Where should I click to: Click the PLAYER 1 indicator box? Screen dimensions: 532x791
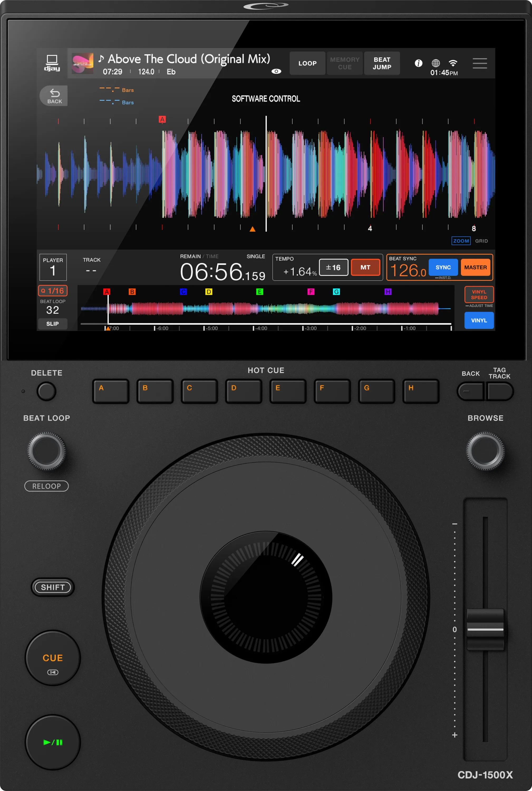pos(53,267)
